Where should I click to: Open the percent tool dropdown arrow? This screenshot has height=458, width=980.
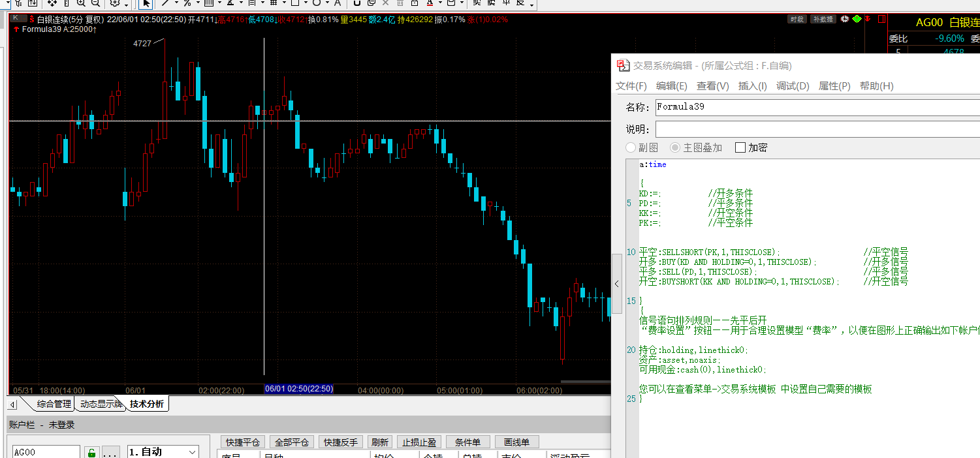(198, 3)
